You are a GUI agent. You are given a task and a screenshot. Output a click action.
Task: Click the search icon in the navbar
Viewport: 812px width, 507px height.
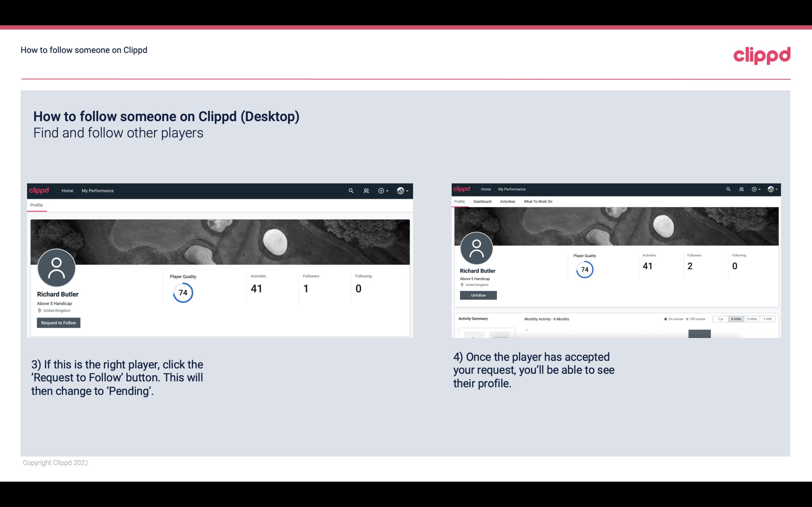click(350, 190)
